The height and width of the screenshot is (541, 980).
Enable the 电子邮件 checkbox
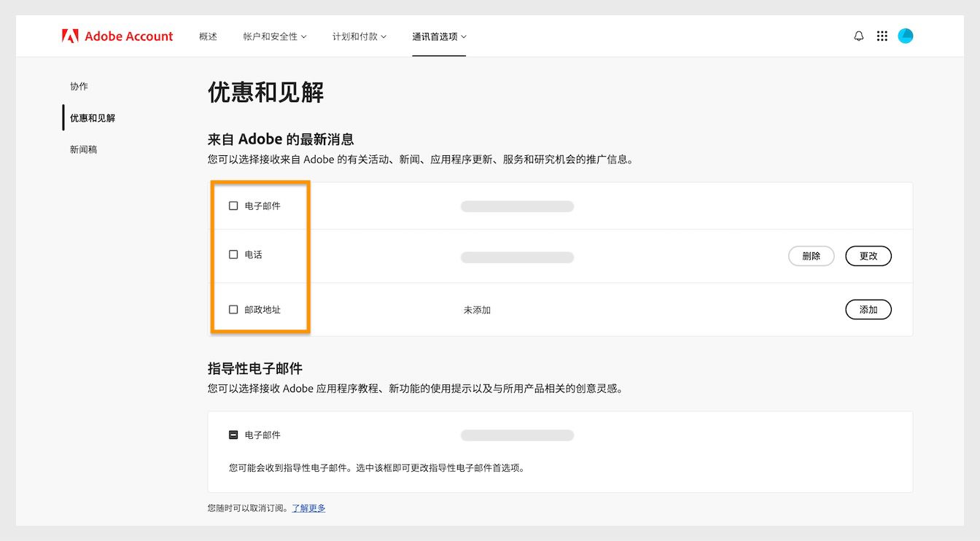233,206
